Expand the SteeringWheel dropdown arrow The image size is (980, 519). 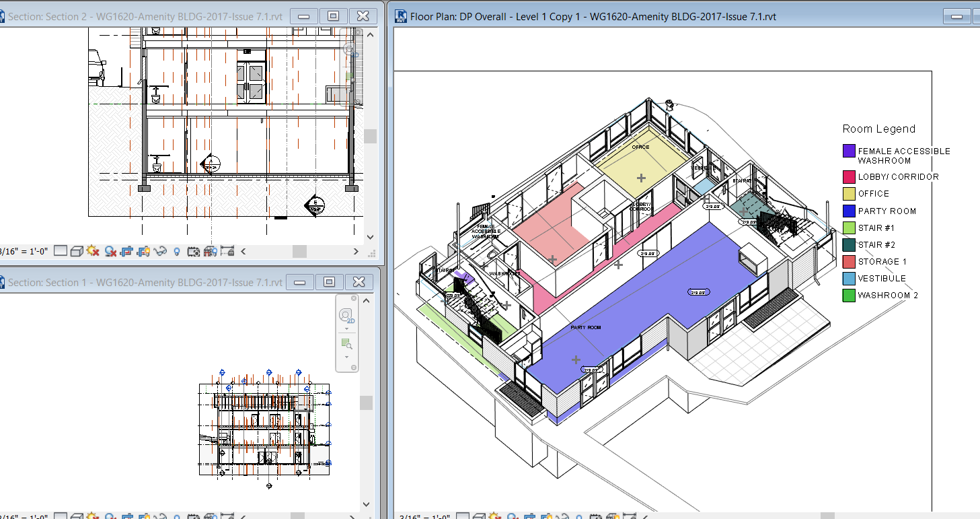[x=346, y=328]
